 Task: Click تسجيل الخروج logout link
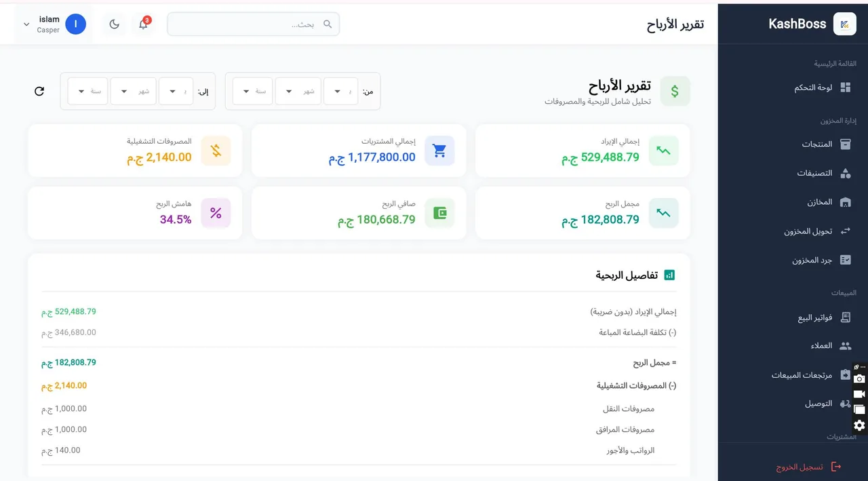click(800, 467)
